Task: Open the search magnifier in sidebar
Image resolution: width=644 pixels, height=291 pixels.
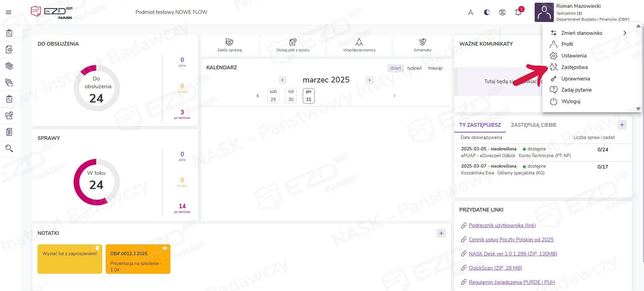Action: (9, 148)
